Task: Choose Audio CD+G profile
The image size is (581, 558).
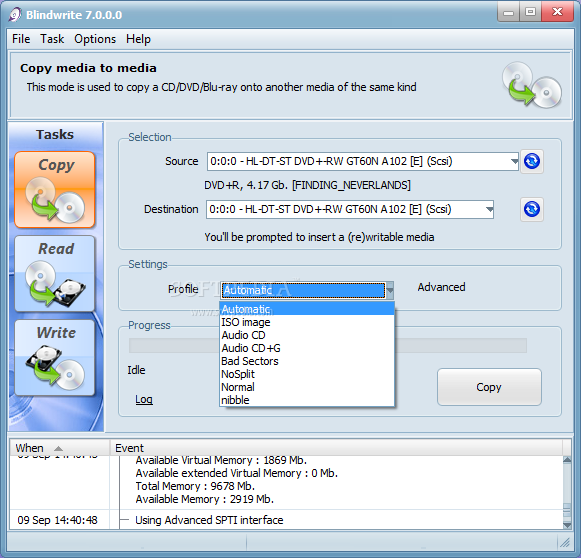Action: [307, 348]
